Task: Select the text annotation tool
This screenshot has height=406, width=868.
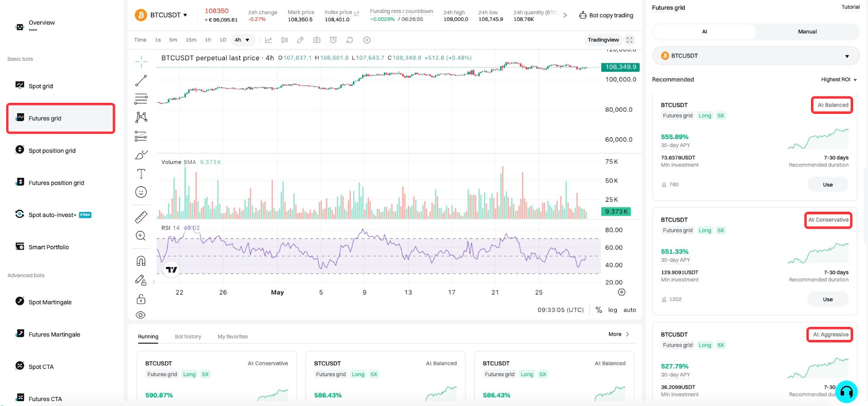Action: 141,173
